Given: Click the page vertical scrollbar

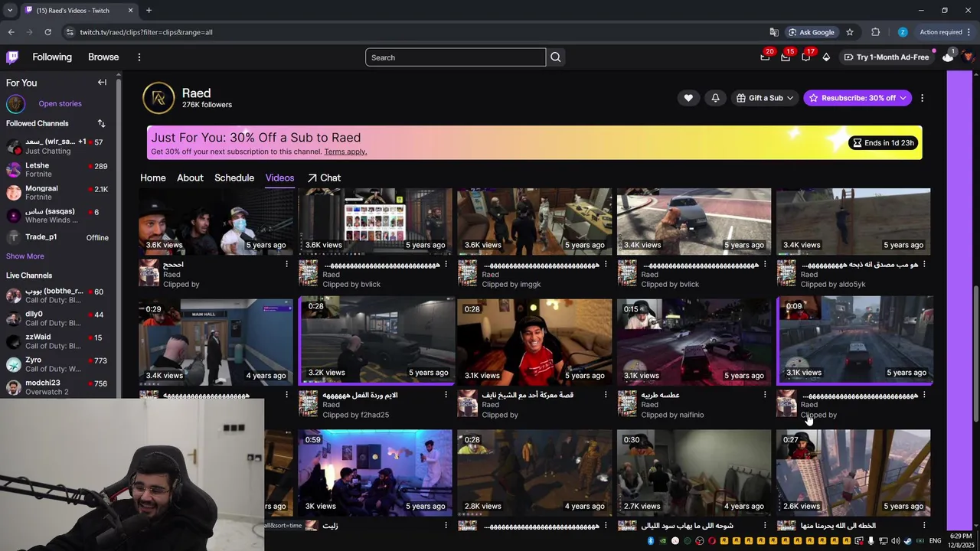Looking at the screenshot, I should [975, 352].
